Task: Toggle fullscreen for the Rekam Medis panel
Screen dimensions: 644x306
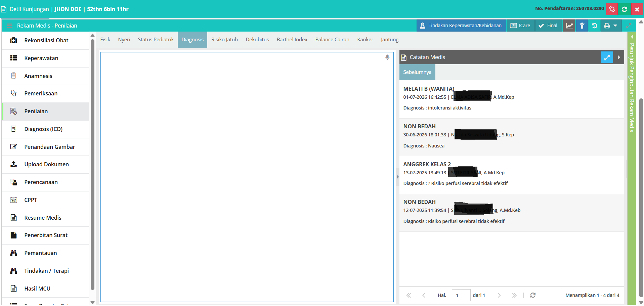Action: [x=629, y=26]
